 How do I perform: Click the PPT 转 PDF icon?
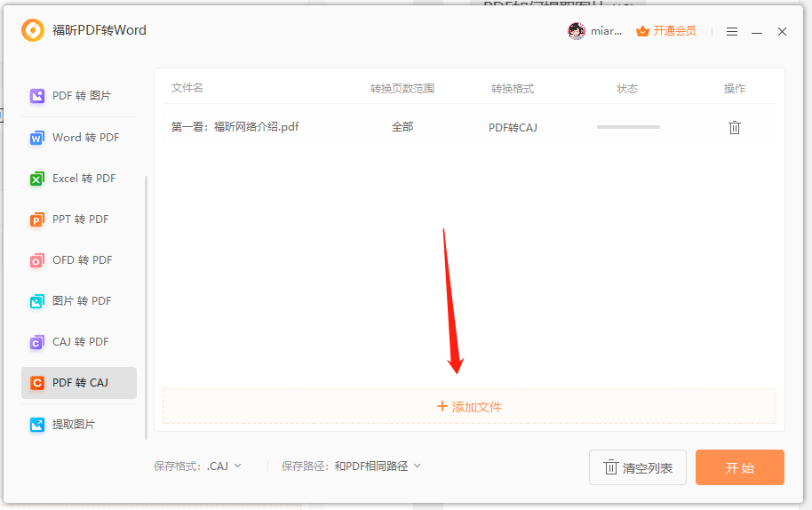(36, 219)
